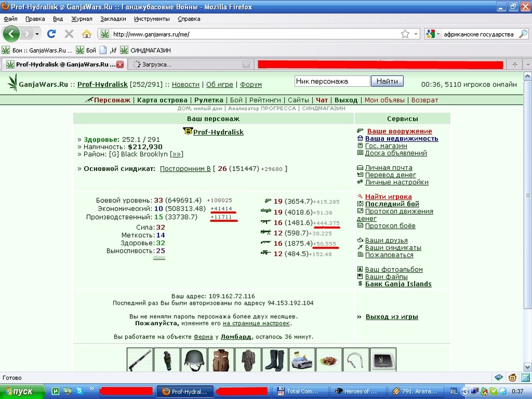This screenshot has height=399, width=532.
Task: Open the Рулетка page
Action: (209, 100)
